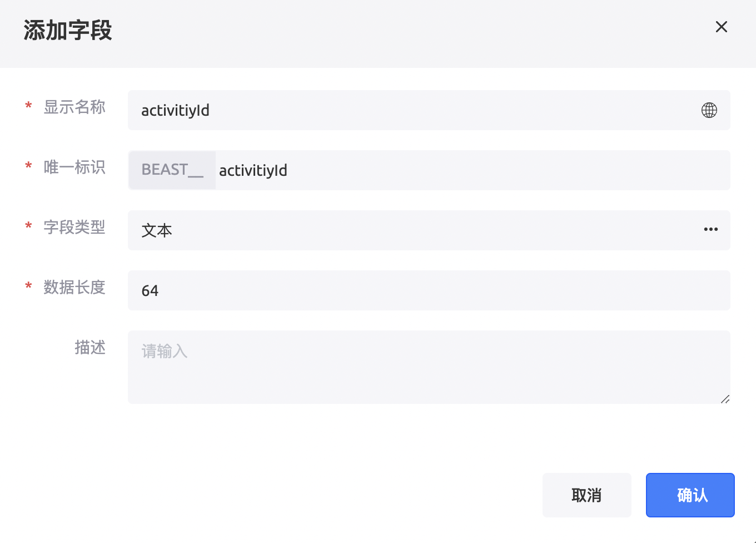Click the 数据长度 label
The width and height of the screenshot is (756, 543).
(x=74, y=287)
